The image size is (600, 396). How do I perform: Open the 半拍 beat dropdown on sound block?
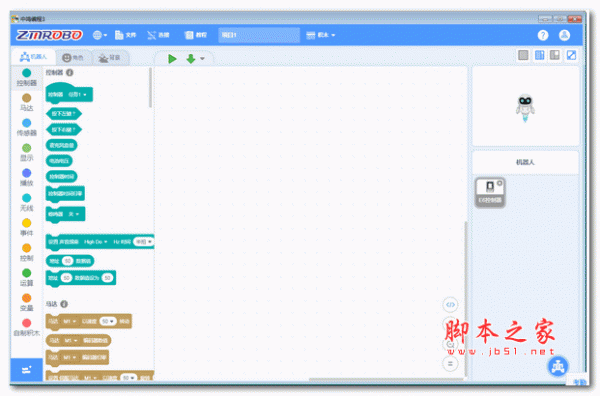point(143,242)
